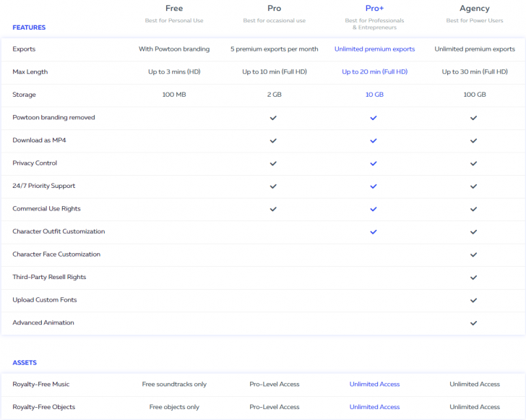Click Pro checkmark for Powtoon branding removed

(273, 117)
